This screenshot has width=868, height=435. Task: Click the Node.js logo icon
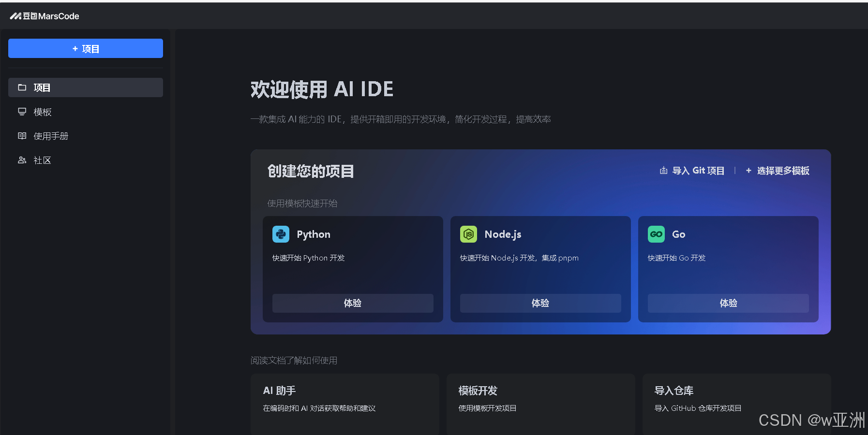click(x=469, y=234)
